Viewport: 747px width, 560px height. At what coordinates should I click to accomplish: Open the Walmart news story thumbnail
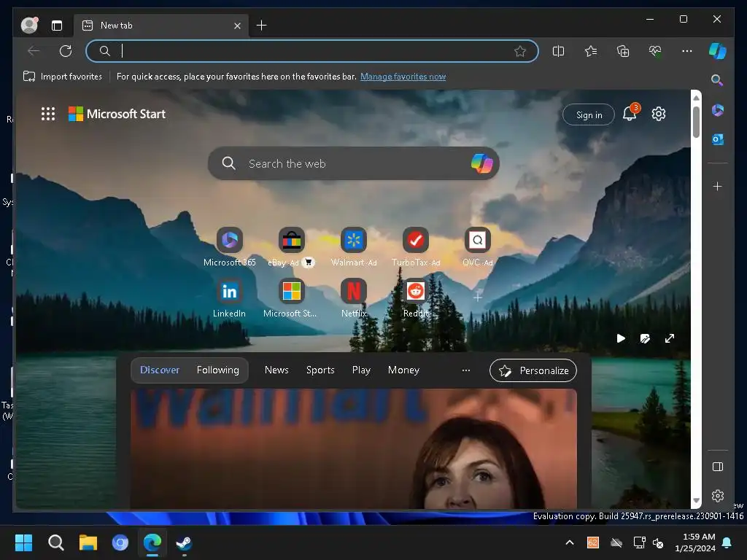point(354,448)
